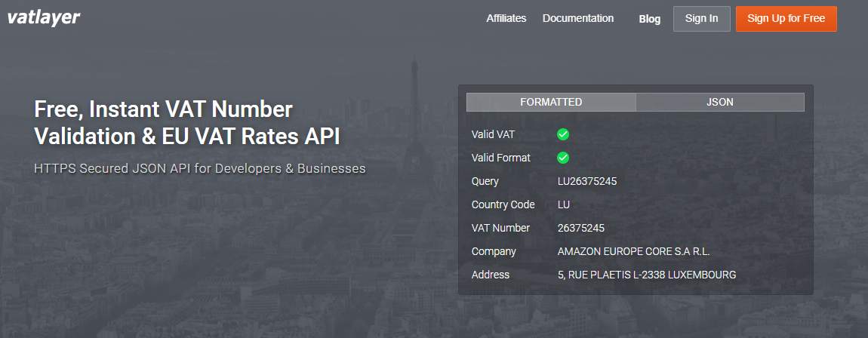Image resolution: width=868 pixels, height=338 pixels.
Task: Click the Country Code value LU
Action: coord(564,204)
